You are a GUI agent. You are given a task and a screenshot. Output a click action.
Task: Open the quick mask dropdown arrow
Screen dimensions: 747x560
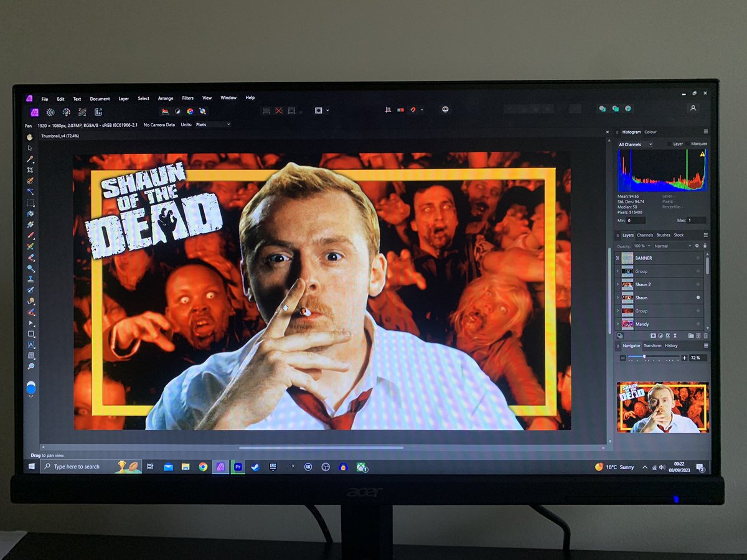click(328, 111)
